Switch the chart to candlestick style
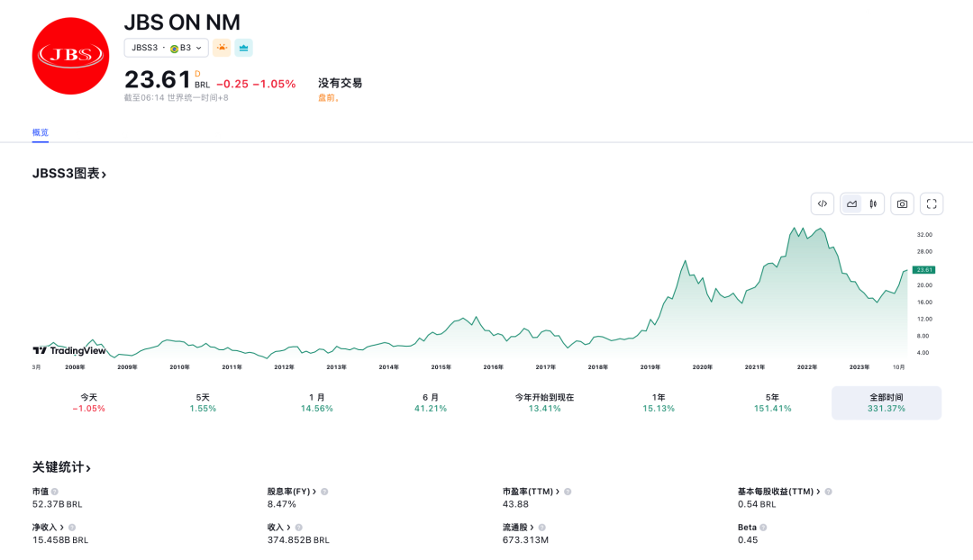The height and width of the screenshot is (560, 973). pos(873,204)
